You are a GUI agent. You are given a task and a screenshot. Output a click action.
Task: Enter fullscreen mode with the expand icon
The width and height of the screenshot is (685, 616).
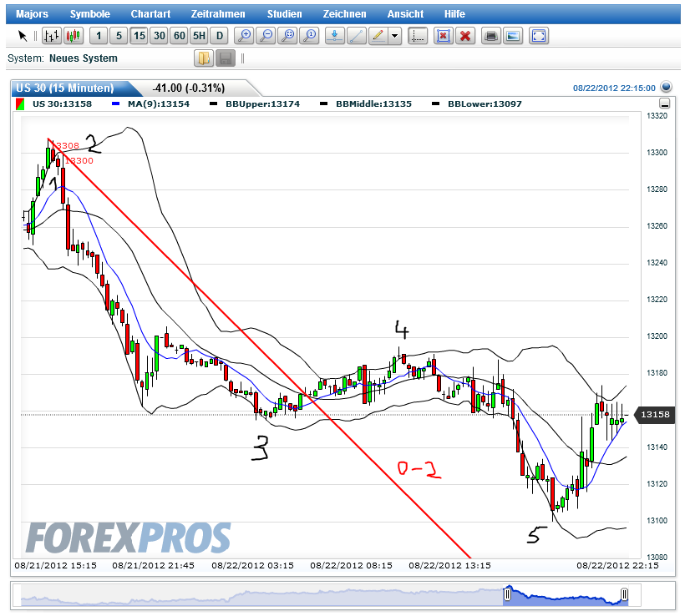click(x=539, y=36)
